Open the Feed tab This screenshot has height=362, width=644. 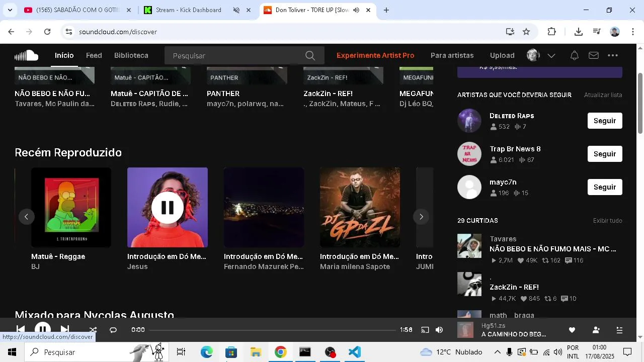click(x=94, y=55)
